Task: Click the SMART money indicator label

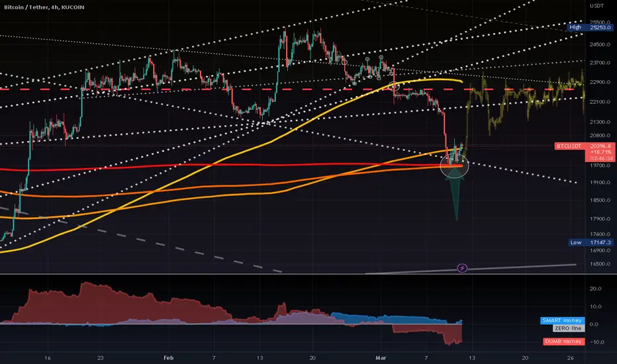Action: pyautogui.click(x=562, y=320)
